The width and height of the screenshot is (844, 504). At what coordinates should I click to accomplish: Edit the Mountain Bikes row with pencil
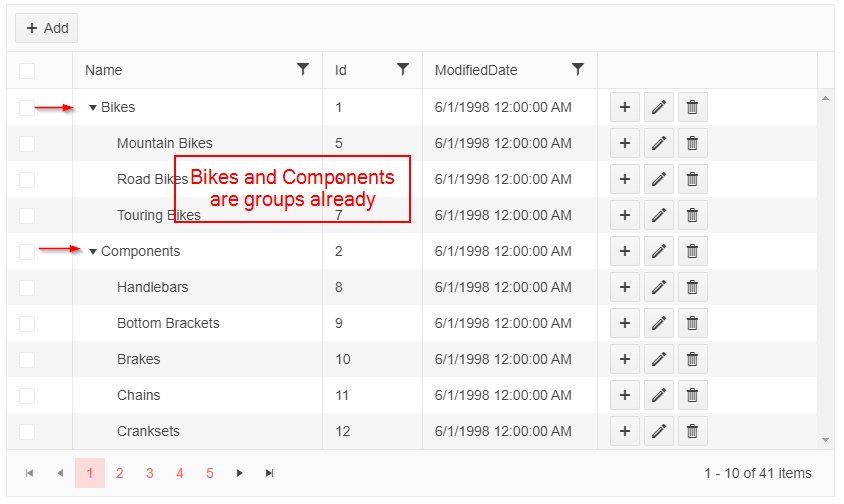(658, 143)
